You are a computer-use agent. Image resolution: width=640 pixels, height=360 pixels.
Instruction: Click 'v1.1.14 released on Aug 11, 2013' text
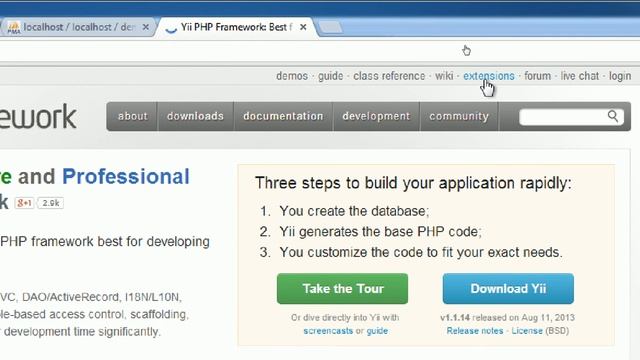[507, 318]
